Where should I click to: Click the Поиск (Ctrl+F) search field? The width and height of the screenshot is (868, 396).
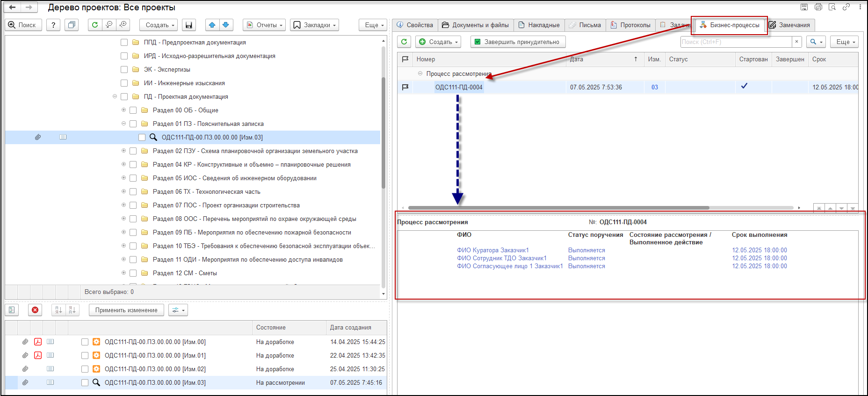(x=736, y=42)
